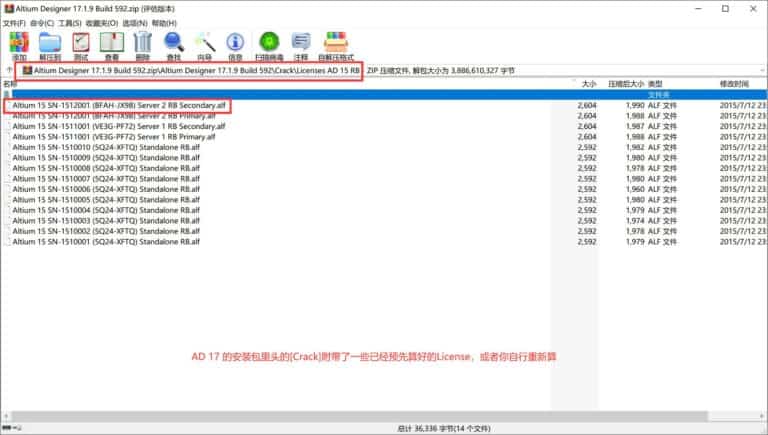Viewport: 768px width, 435px height.
Task: Open the File (文件) menu
Action: [x=14, y=23]
